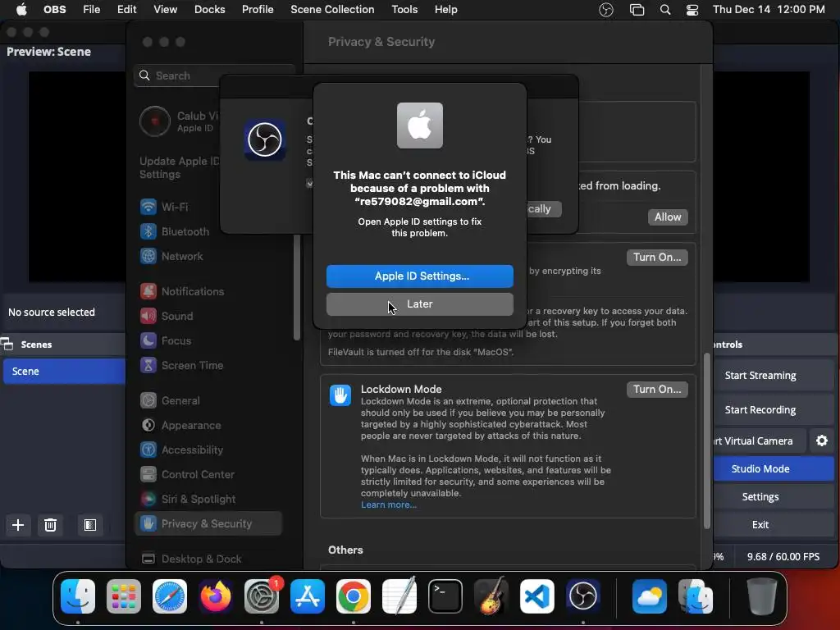Select Wi-Fi in the settings sidebar

(209, 207)
